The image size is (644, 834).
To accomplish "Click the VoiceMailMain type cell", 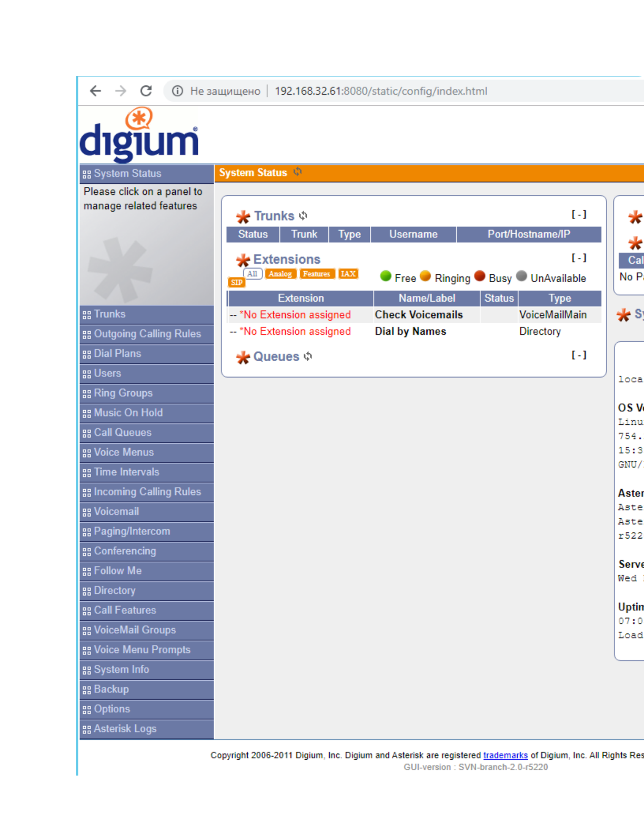I will [553, 315].
